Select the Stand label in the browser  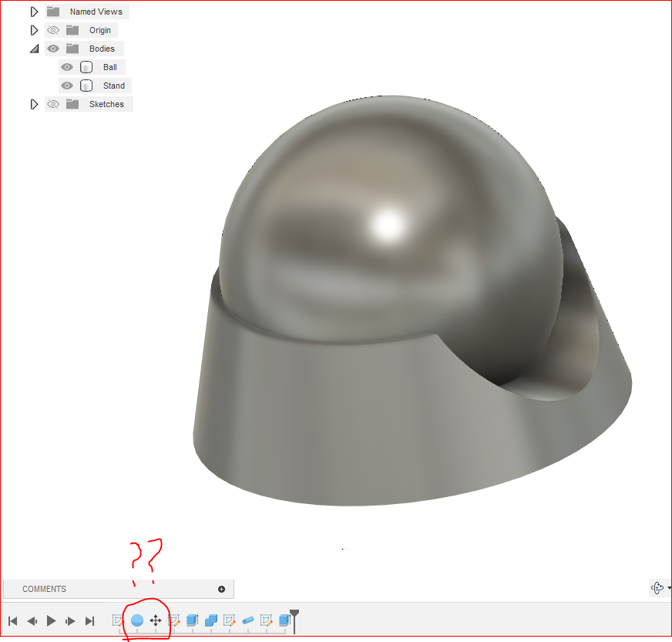[x=114, y=86]
